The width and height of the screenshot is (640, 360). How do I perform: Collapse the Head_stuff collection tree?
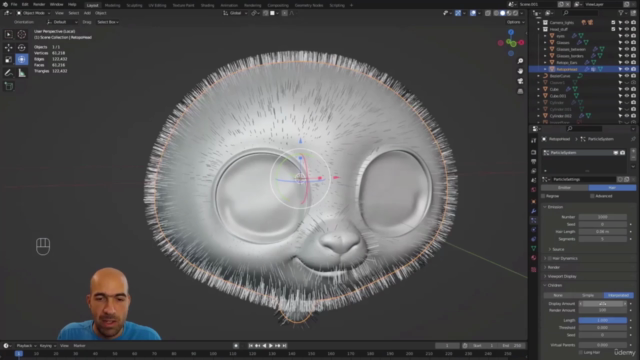[538, 29]
